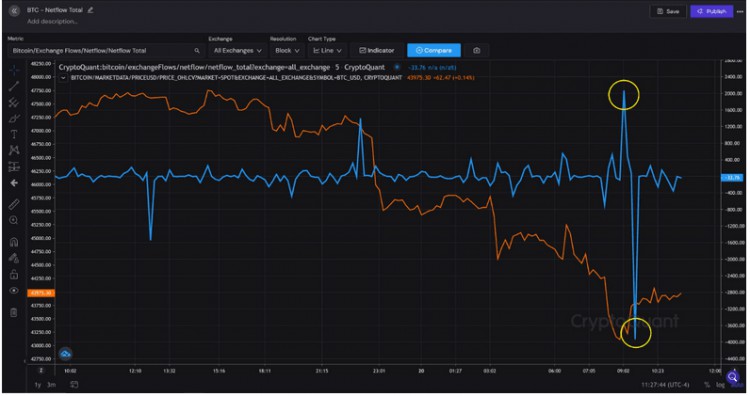Select the trend line drawing tool

(x=14, y=86)
